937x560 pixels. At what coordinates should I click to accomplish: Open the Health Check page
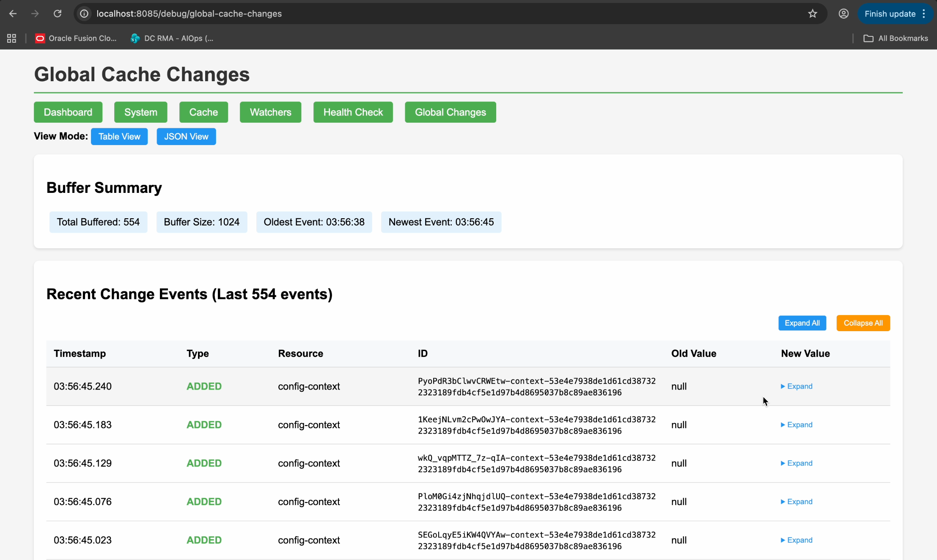click(x=353, y=112)
